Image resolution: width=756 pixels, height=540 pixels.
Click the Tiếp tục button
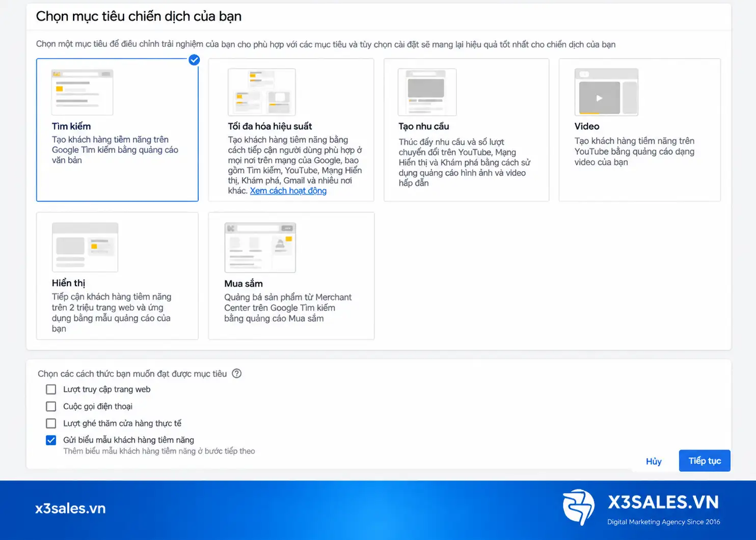point(705,461)
